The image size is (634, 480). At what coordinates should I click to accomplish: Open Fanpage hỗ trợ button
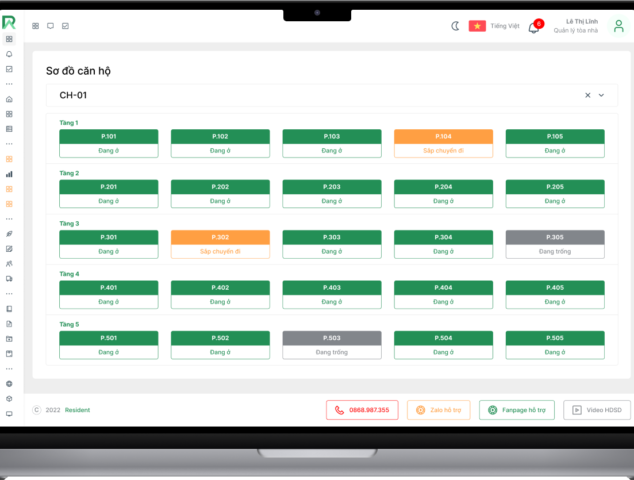(x=517, y=410)
